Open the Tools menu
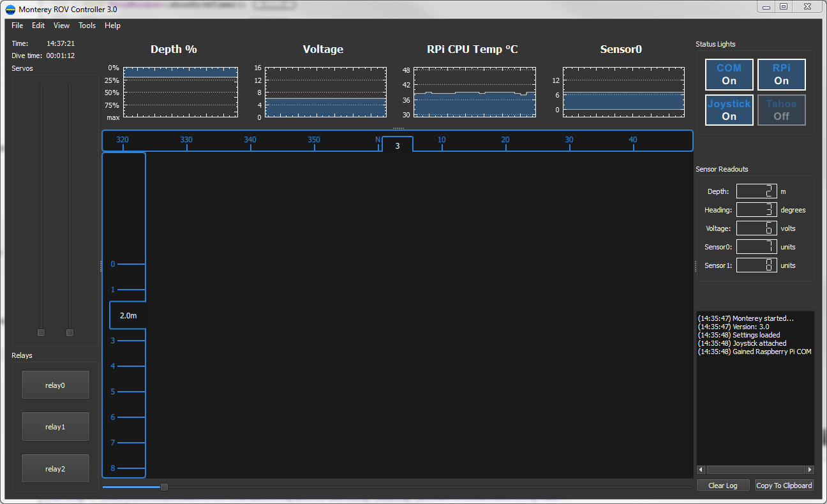Image resolution: width=827 pixels, height=504 pixels. pos(87,26)
